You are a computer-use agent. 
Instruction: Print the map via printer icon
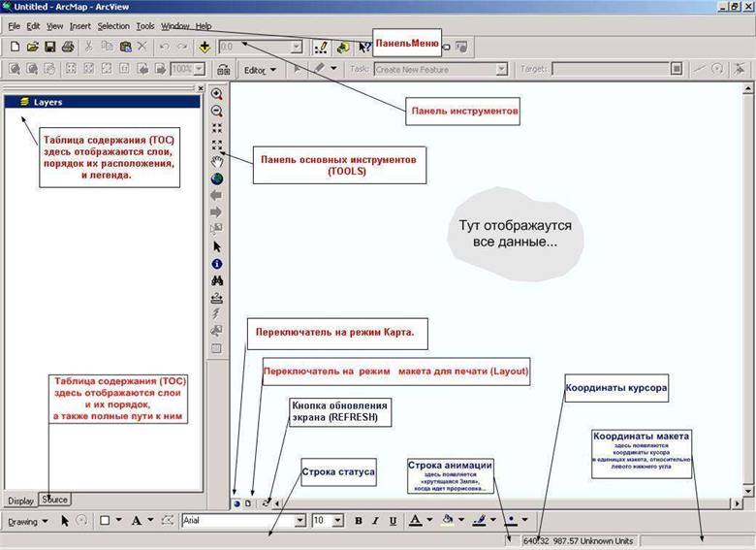[x=68, y=47]
